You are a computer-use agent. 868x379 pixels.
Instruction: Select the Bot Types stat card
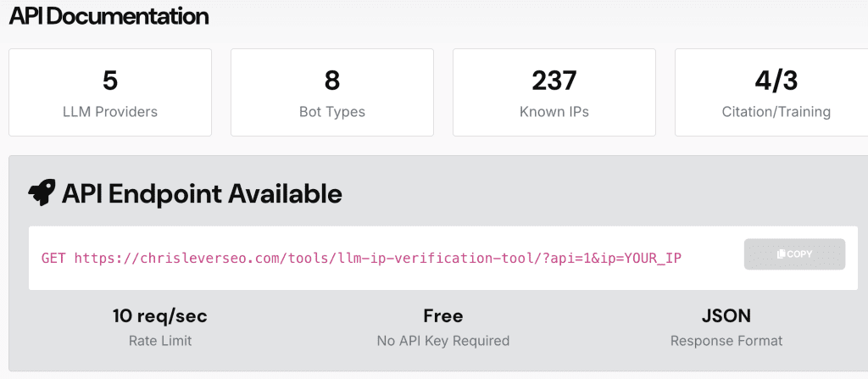pos(332,92)
